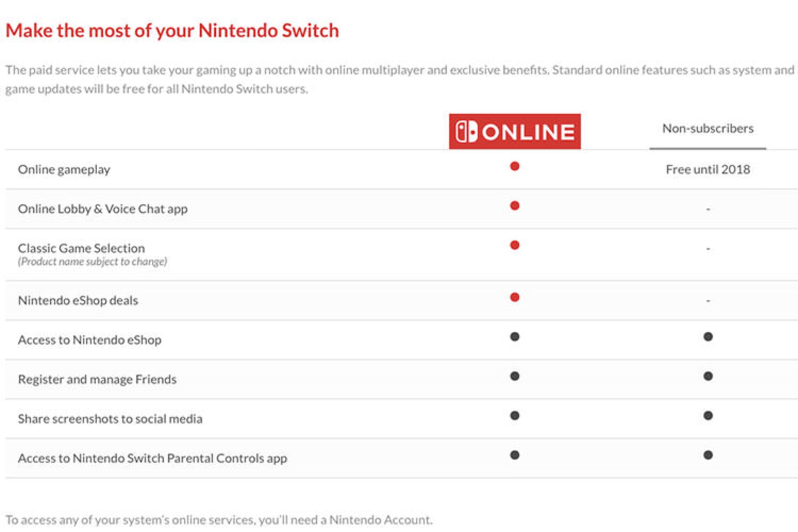798x532 pixels.
Task: Click Online dot for Parental Controls app
Action: [515, 455]
